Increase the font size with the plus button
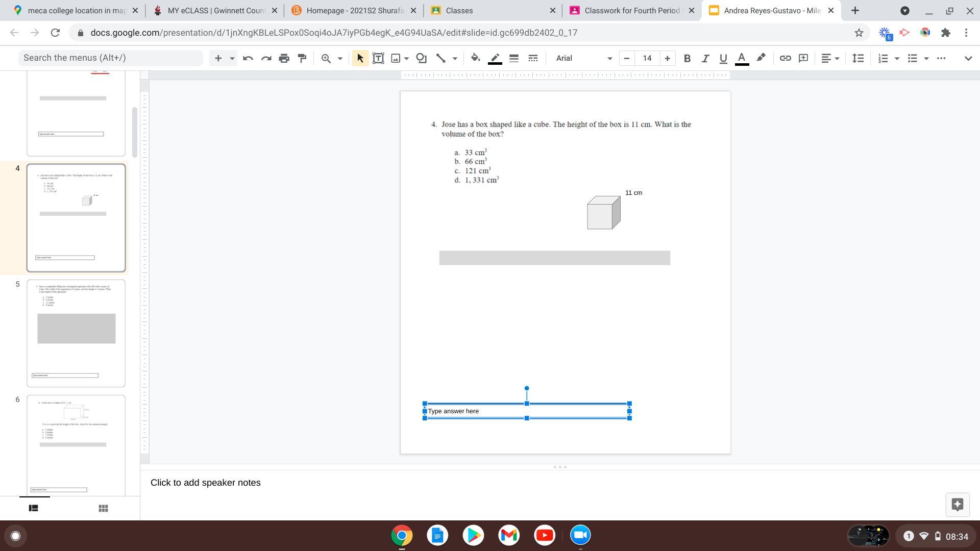This screenshot has width=980, height=551. [x=667, y=58]
